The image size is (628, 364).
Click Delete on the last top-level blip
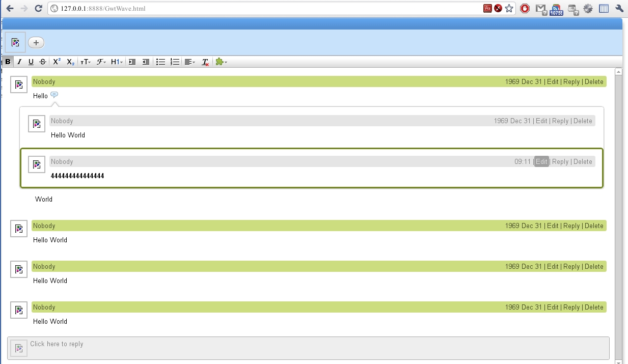(594, 307)
